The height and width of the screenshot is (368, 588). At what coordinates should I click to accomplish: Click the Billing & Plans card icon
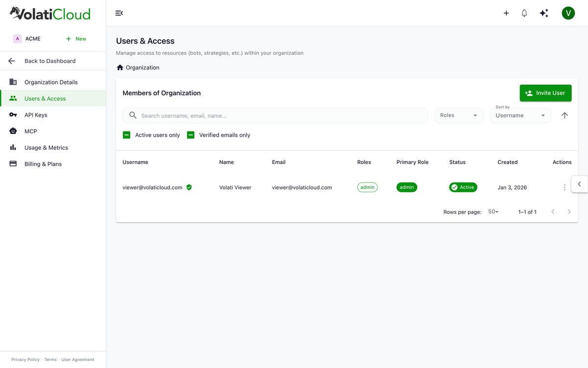(x=13, y=164)
